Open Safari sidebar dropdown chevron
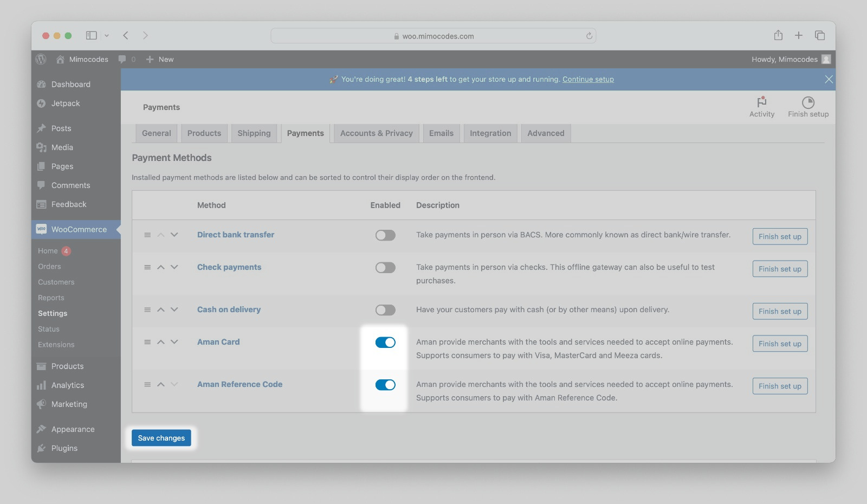The image size is (867, 504). (107, 36)
